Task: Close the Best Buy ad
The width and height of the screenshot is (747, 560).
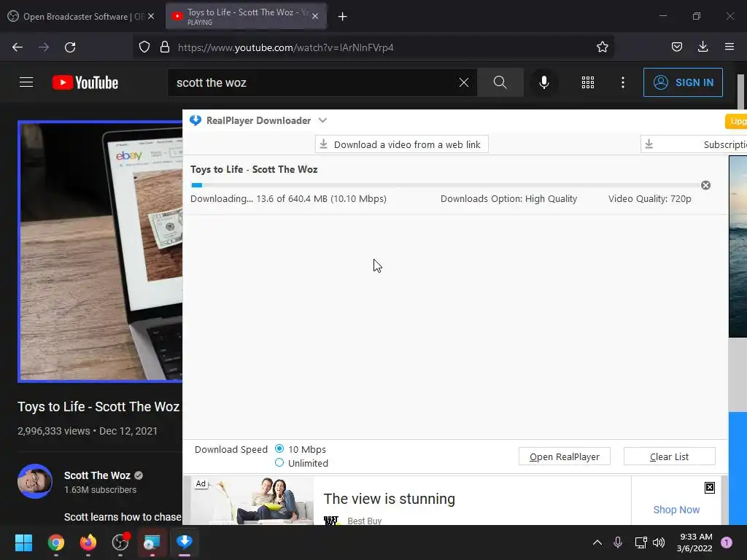Action: (709, 488)
